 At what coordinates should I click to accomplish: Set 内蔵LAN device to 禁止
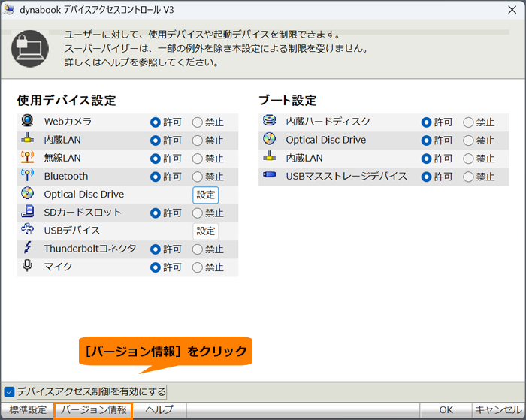(x=197, y=141)
